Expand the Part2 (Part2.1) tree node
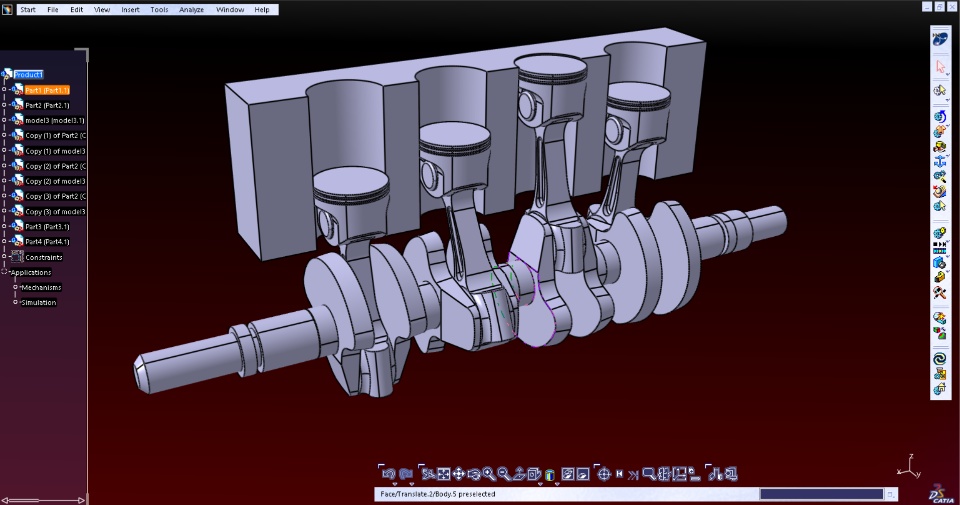Viewport: 960px width, 505px height. (4, 105)
